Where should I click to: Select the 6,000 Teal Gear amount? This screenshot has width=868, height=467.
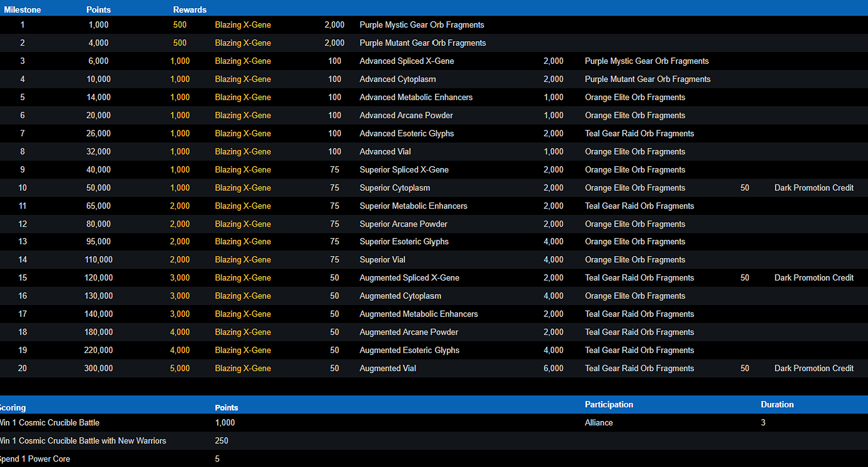click(553, 368)
